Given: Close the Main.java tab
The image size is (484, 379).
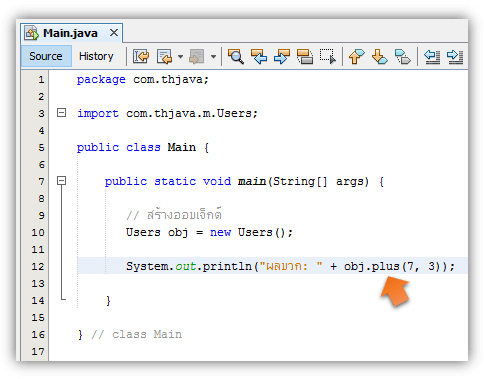Looking at the screenshot, I should (114, 33).
